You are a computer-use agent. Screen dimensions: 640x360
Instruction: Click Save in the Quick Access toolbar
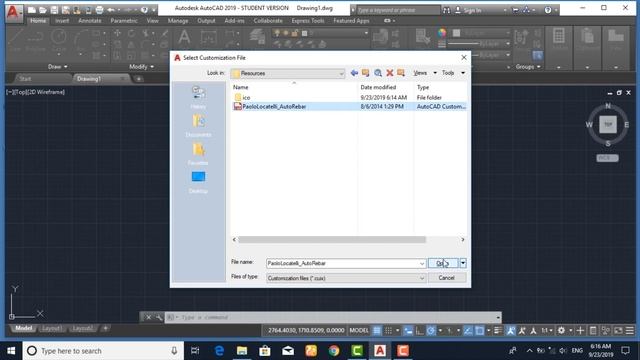point(54,10)
